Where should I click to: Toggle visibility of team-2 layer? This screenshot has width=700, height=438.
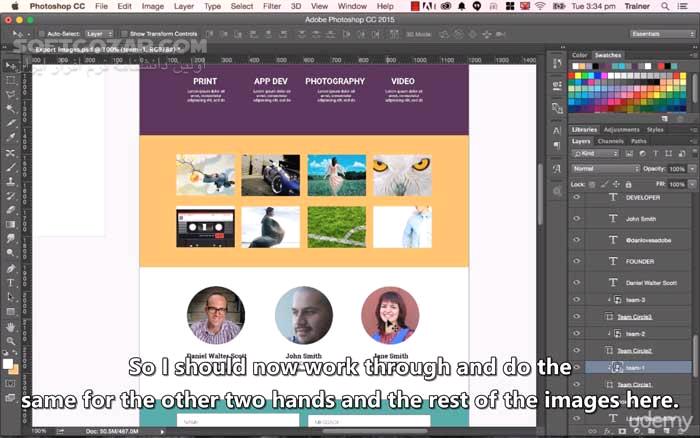[577, 334]
